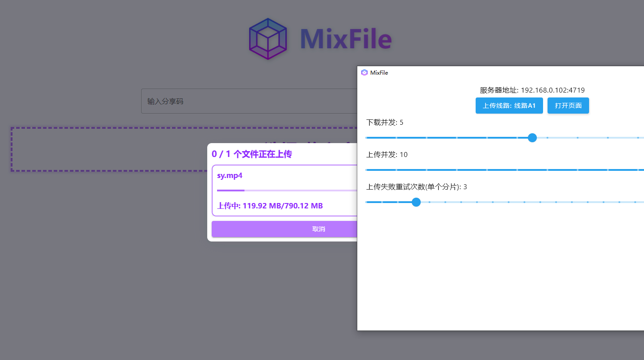Open the 上传线路: 线路A1 line selector
The width and height of the screenshot is (644, 360).
coord(509,106)
